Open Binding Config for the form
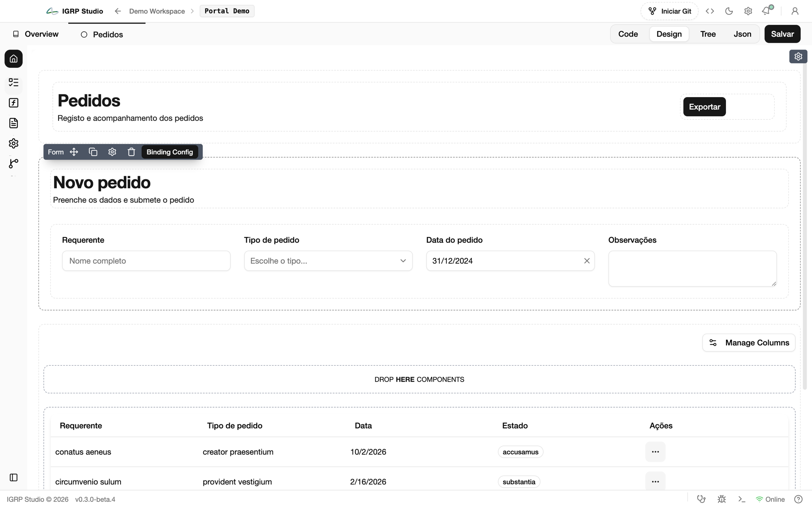 (x=170, y=152)
